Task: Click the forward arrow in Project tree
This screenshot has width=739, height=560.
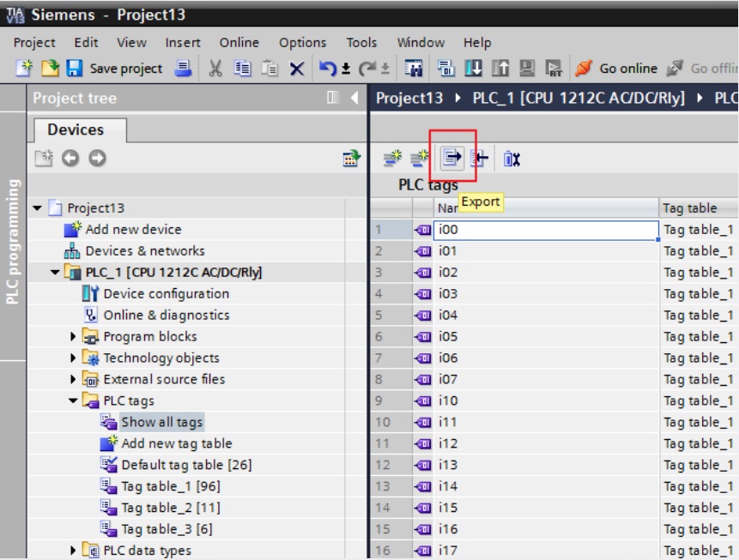Action: click(x=98, y=159)
